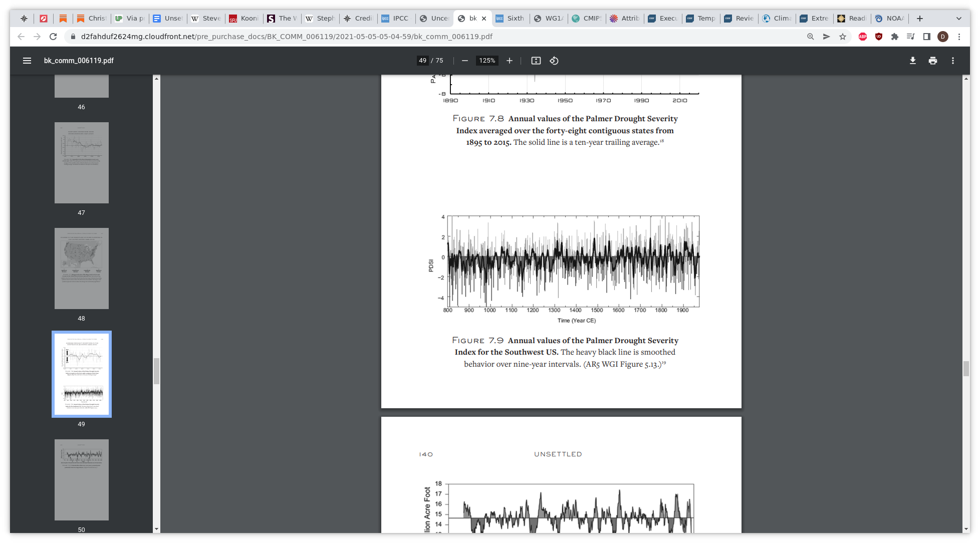
Task: Click the 125% zoom level field
Action: tap(486, 61)
